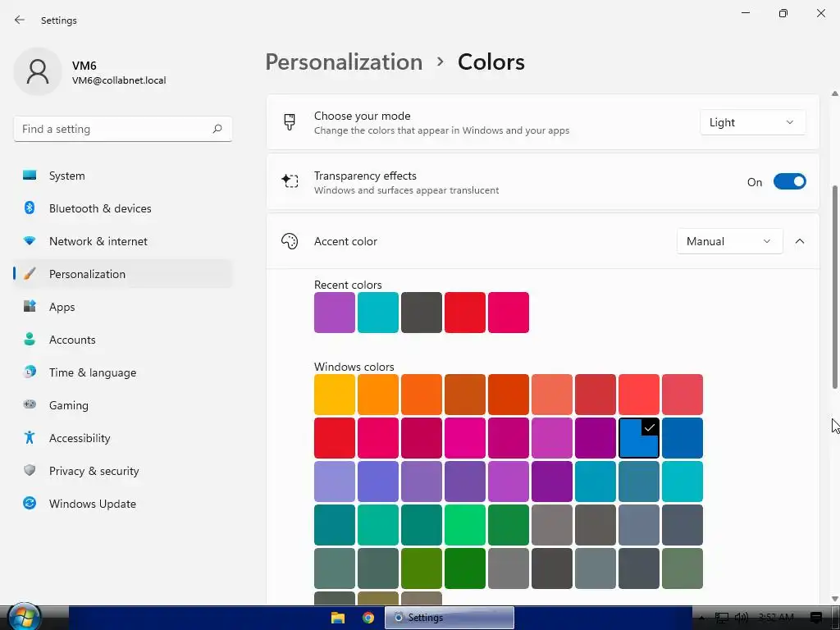The width and height of the screenshot is (840, 630).
Task: Click the network tray icon
Action: (x=722, y=618)
